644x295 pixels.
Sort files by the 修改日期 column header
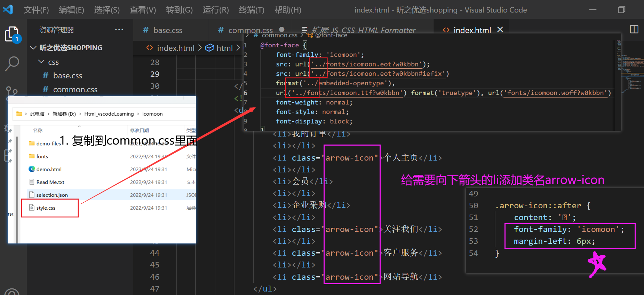pyautogui.click(x=140, y=130)
